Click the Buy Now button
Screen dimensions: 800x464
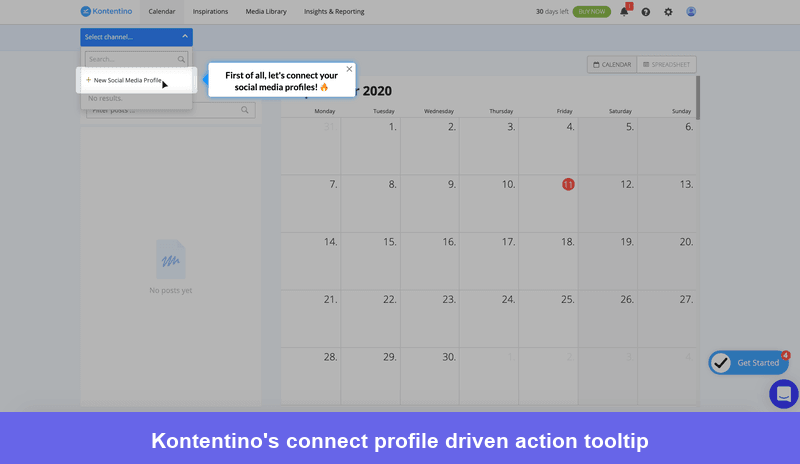[592, 11]
